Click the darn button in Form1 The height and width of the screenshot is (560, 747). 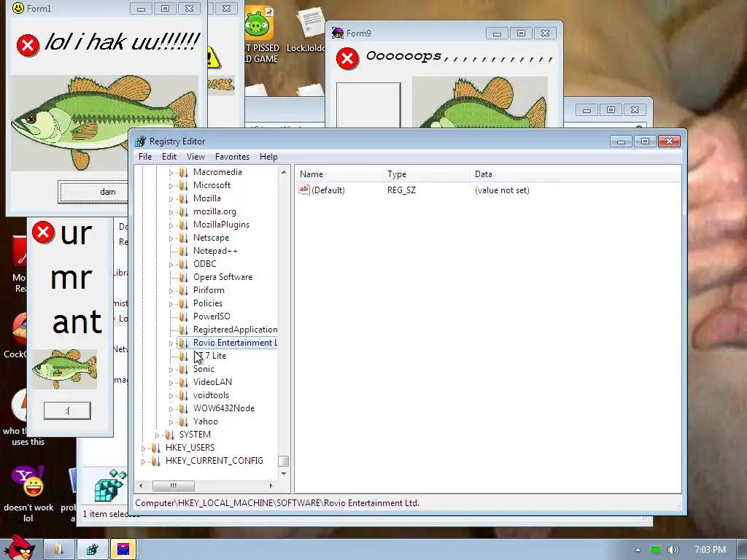[93, 192]
